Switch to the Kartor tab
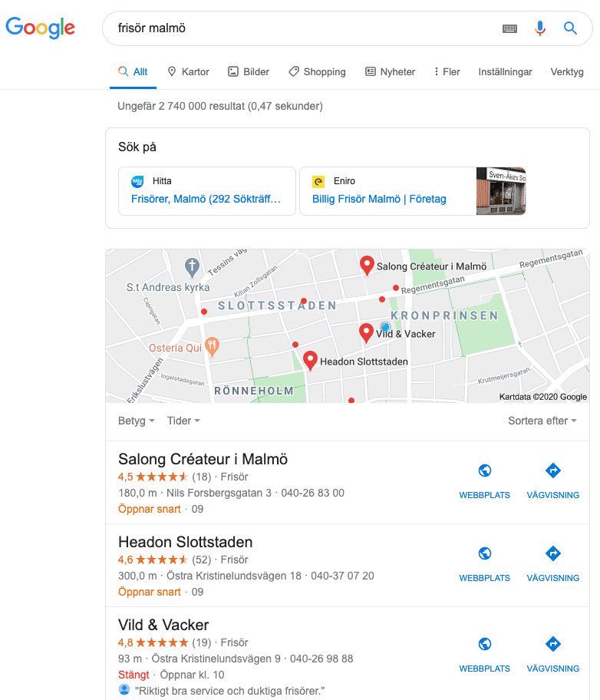This screenshot has width=600, height=700. point(188,72)
